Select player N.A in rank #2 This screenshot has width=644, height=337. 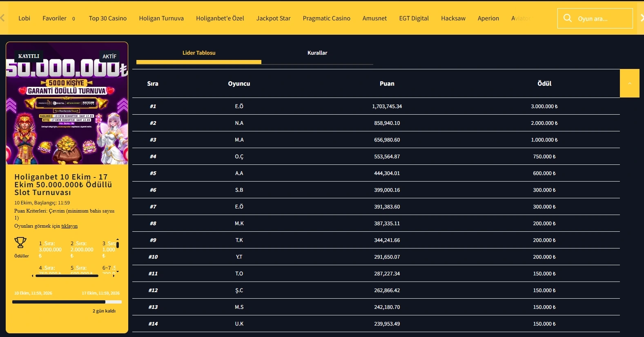click(x=239, y=123)
